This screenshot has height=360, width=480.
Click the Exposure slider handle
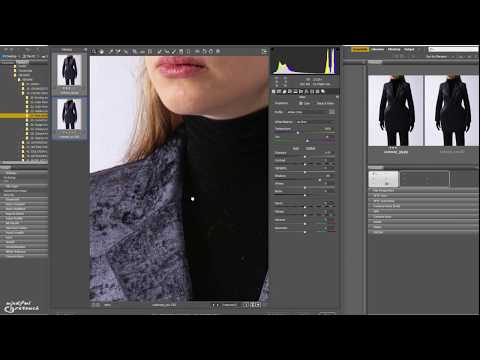(x=305, y=157)
